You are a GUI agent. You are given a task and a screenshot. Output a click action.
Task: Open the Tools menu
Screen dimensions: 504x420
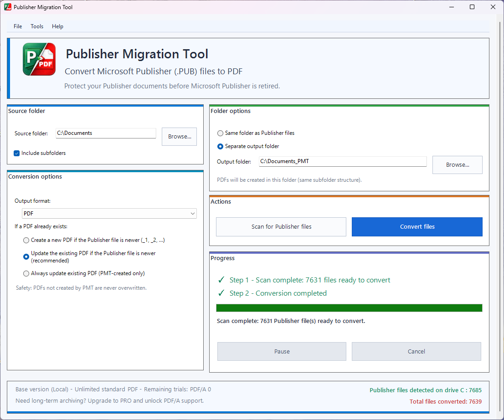point(37,26)
